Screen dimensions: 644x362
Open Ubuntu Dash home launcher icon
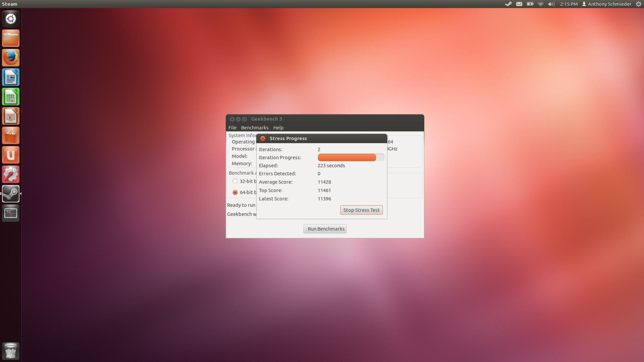pyautogui.click(x=11, y=19)
